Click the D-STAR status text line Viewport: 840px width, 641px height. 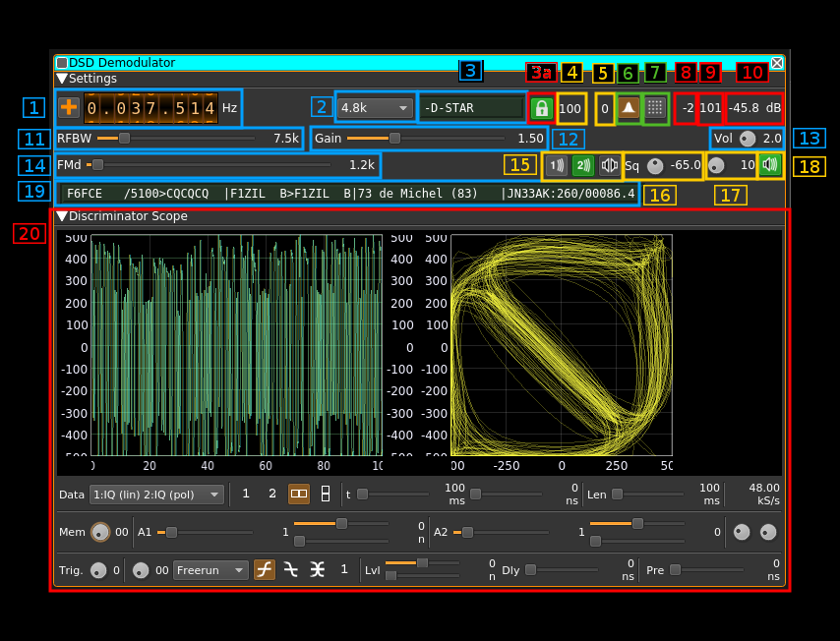pyautogui.click(x=350, y=194)
